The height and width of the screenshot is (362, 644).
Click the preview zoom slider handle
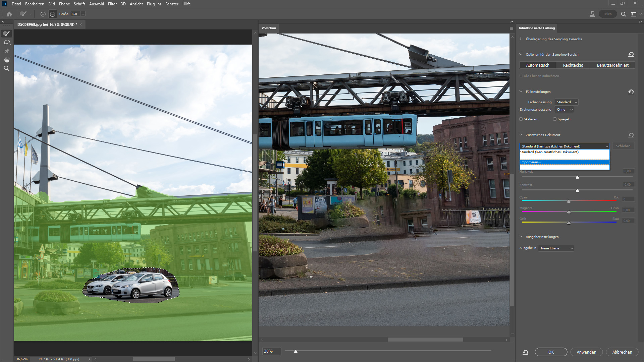296,352
